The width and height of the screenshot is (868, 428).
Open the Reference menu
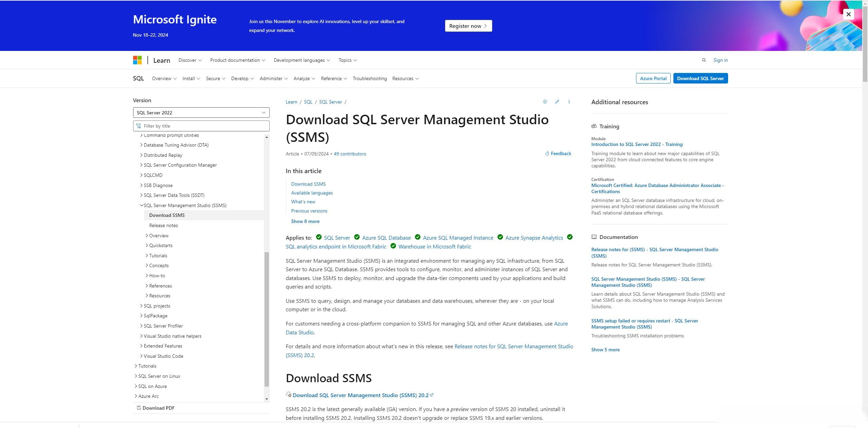click(334, 78)
